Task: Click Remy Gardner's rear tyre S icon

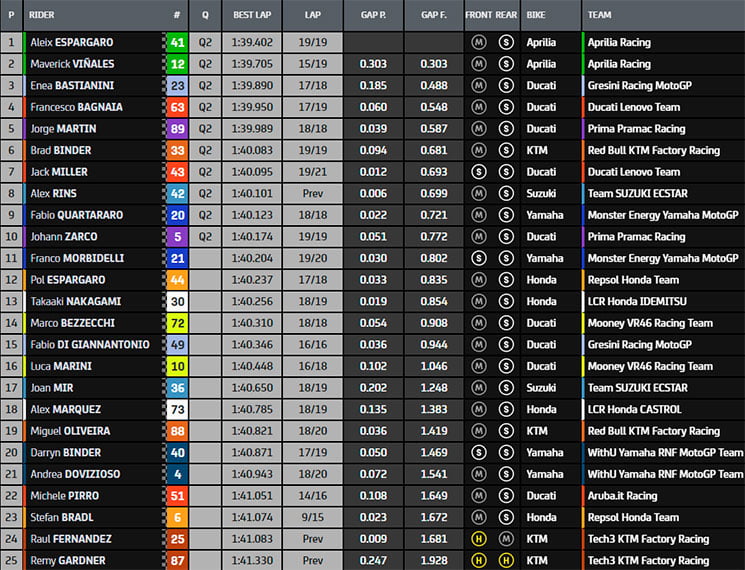Action: [506, 561]
